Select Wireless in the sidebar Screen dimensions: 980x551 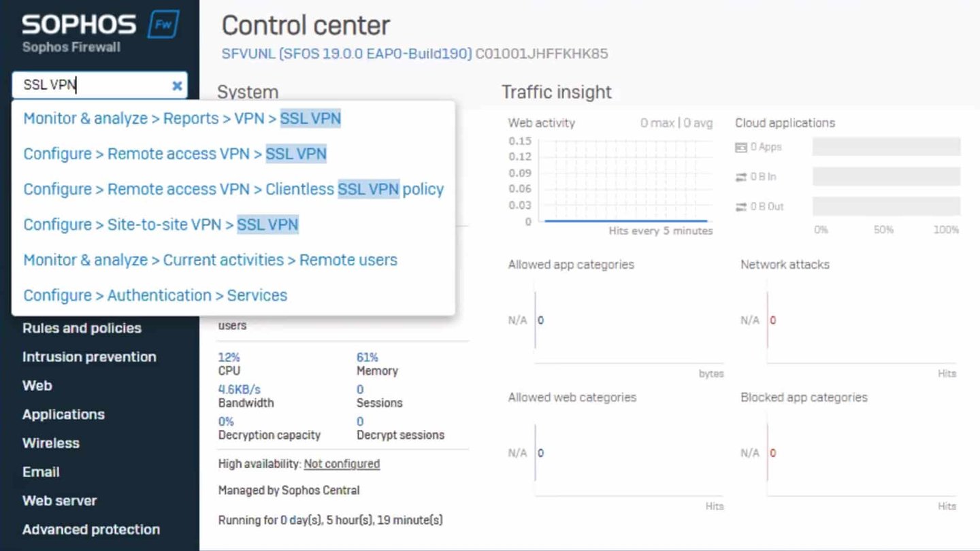[x=51, y=443]
